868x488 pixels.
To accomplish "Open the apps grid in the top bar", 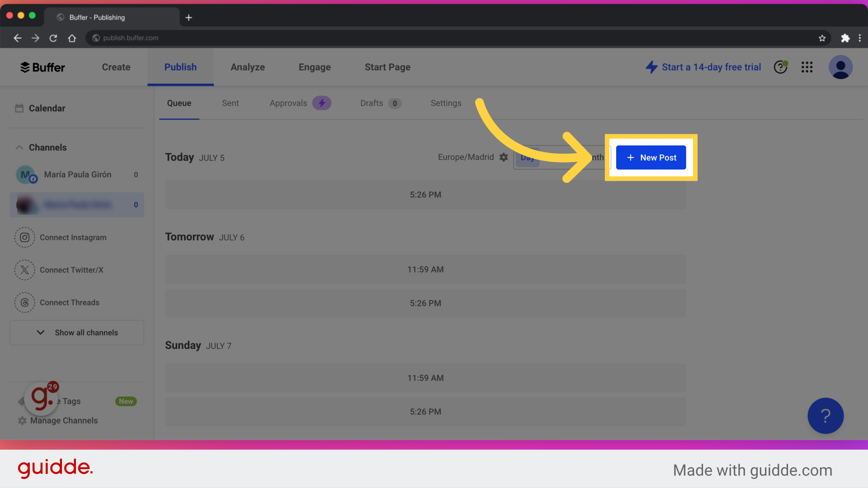I will (x=807, y=67).
